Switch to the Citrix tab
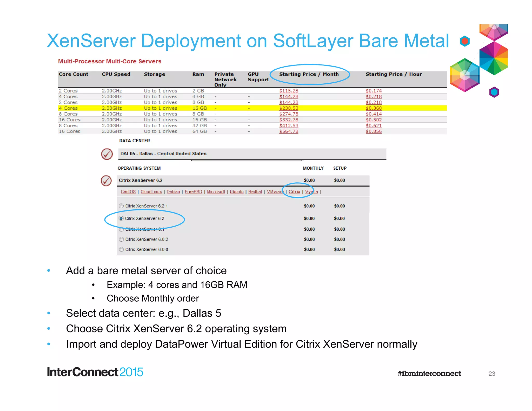 (294, 192)
